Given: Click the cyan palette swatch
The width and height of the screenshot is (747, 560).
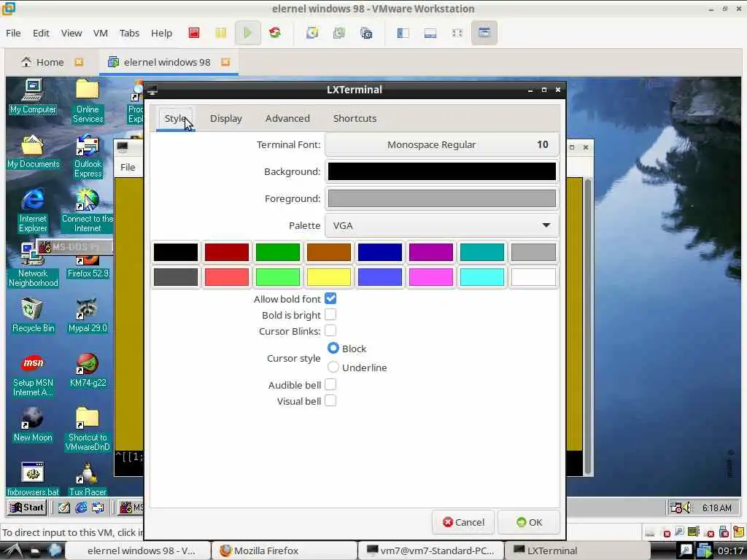Looking at the screenshot, I should pos(481,276).
